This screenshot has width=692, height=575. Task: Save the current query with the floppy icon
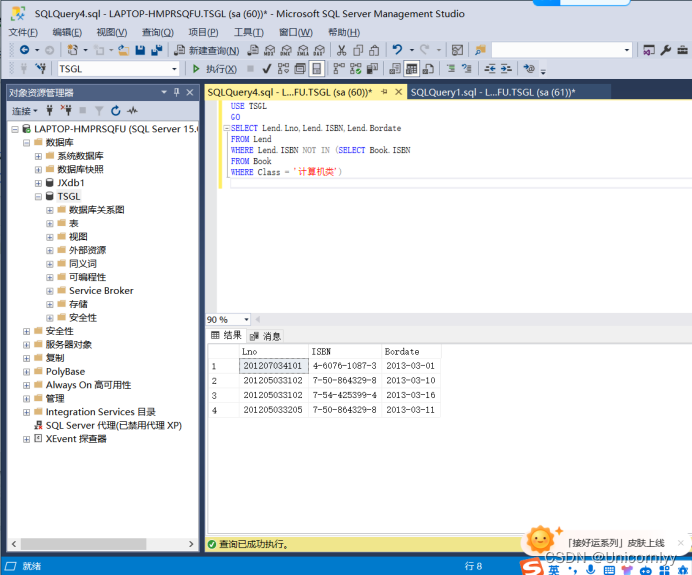point(140,50)
